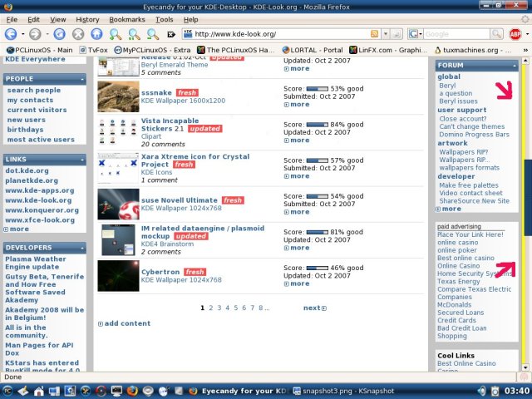
Task: Open the Help menu
Action: tap(190, 20)
